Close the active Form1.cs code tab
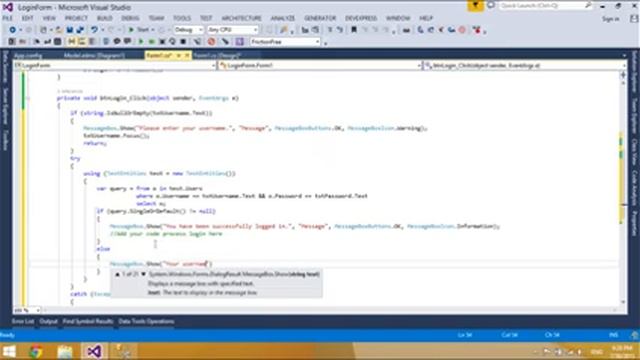 [x=187, y=55]
